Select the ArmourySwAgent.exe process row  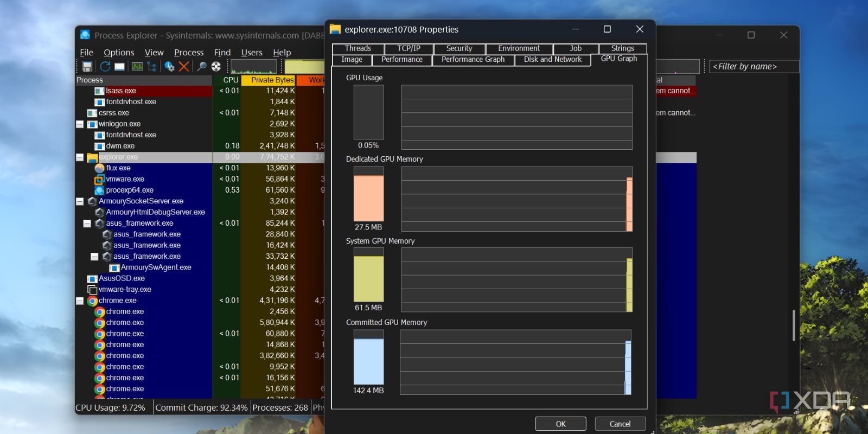click(144, 267)
